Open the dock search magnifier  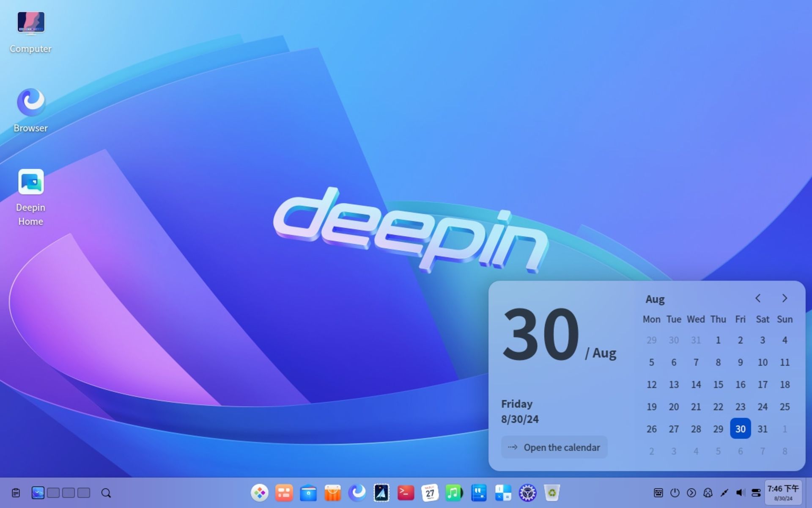point(106,493)
